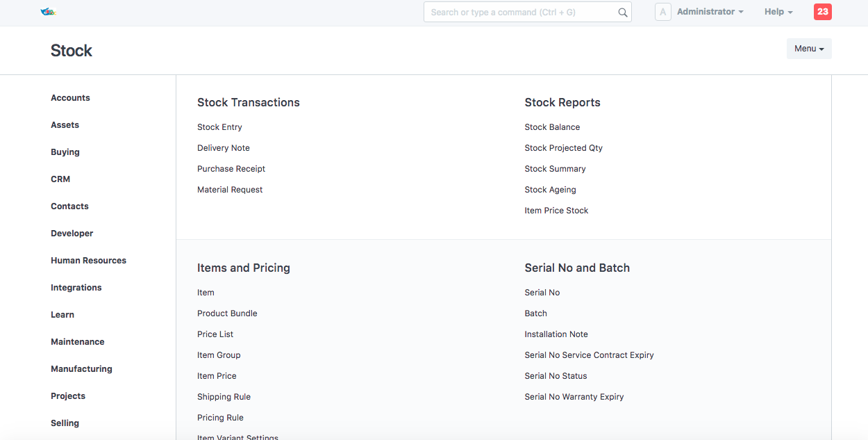The height and width of the screenshot is (440, 868).
Task: View the Stock Summary report
Action: coord(555,169)
